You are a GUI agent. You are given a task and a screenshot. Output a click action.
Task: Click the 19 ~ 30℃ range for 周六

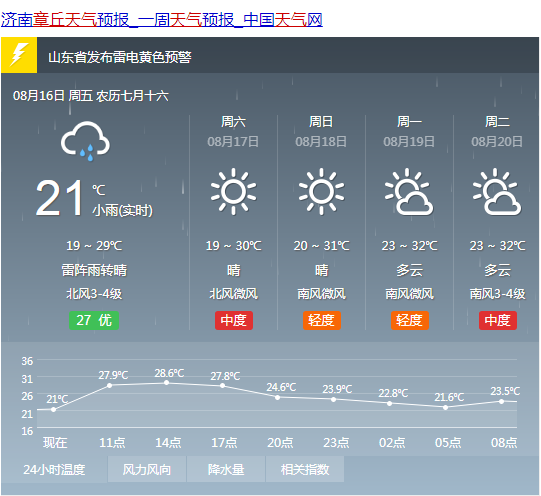[x=234, y=246]
